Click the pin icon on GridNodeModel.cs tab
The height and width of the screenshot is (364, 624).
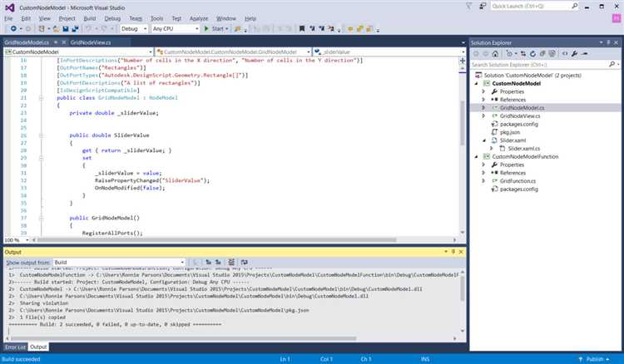56,42
